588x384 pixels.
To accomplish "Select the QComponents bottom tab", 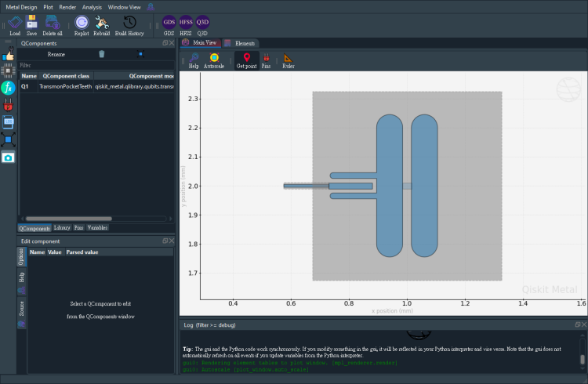I will click(x=34, y=228).
